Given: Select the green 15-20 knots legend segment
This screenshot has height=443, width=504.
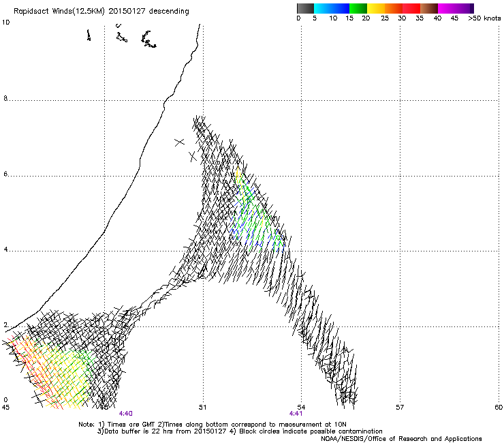Looking at the screenshot, I should (358, 8).
